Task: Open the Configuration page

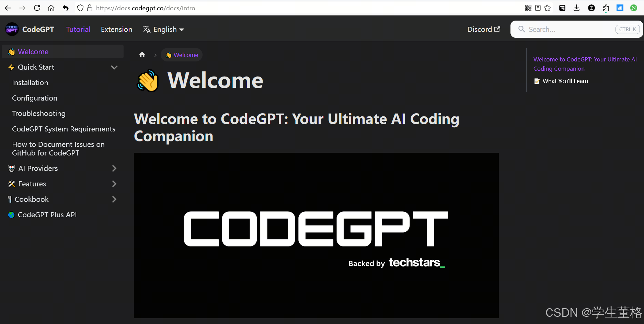Action: [x=35, y=98]
